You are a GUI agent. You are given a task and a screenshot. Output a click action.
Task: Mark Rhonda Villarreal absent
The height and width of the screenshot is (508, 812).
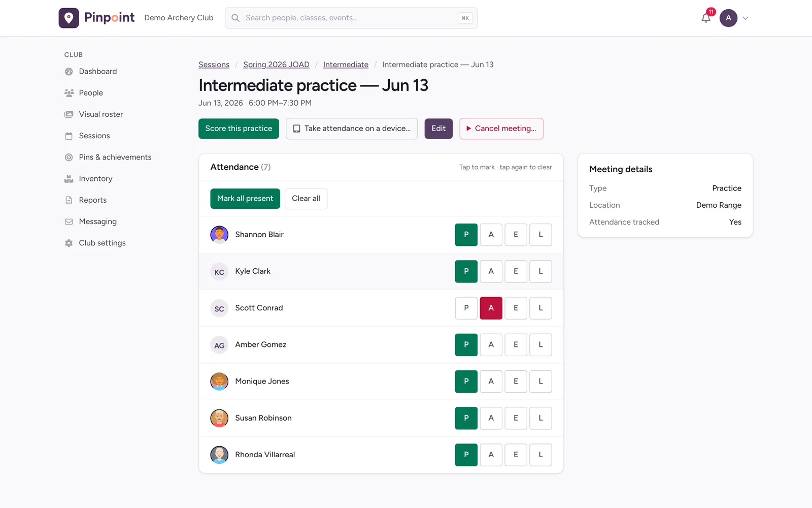pos(491,455)
